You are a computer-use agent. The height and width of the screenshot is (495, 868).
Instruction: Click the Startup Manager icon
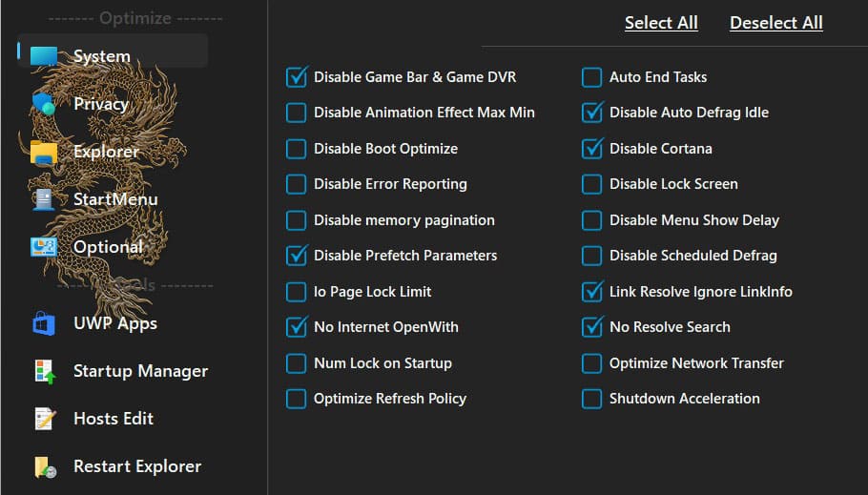tap(45, 372)
